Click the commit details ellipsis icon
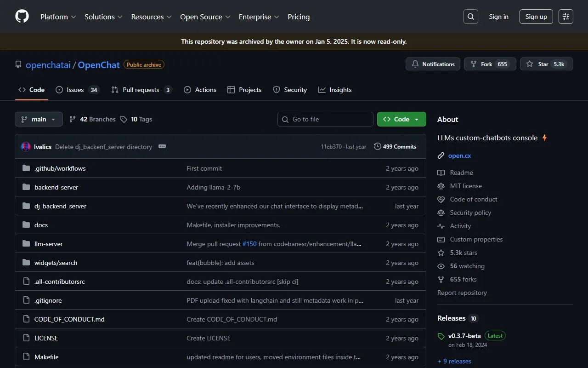Screen dimensions: 588x368 point(162,146)
